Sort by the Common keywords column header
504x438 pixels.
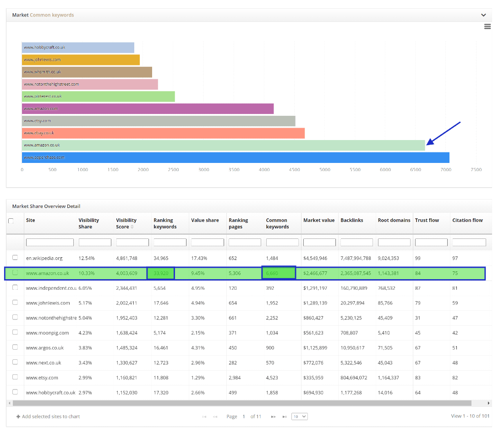point(277,223)
